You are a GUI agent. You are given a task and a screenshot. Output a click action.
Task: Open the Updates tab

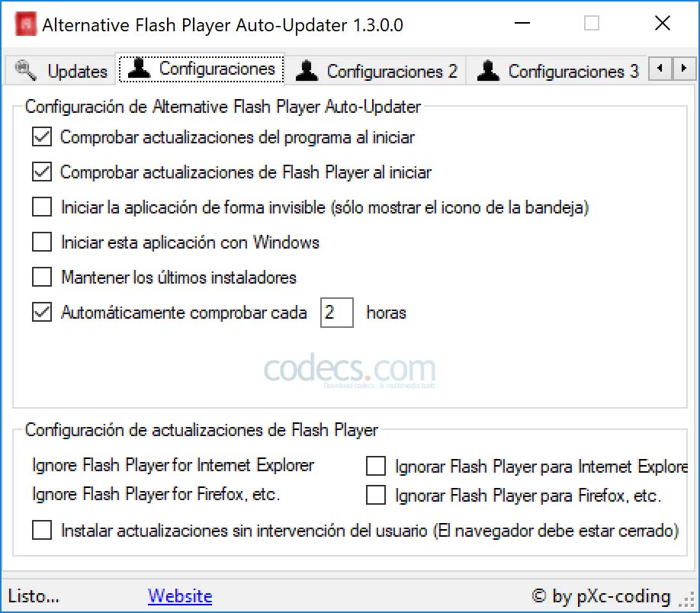coord(60,71)
